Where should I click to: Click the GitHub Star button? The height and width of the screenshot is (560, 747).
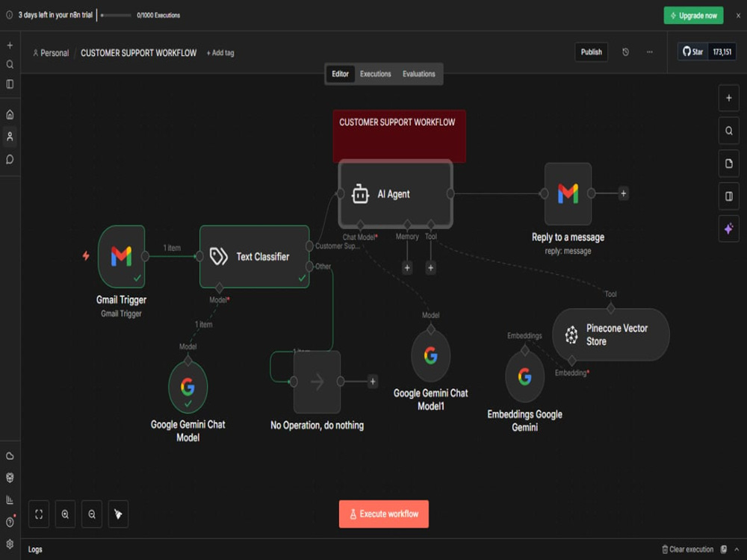693,52
